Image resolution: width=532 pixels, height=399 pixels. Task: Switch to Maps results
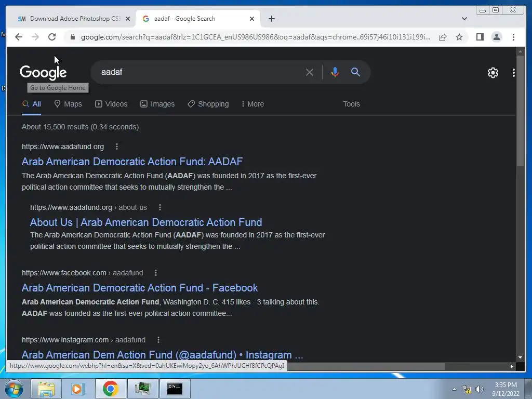(x=68, y=104)
